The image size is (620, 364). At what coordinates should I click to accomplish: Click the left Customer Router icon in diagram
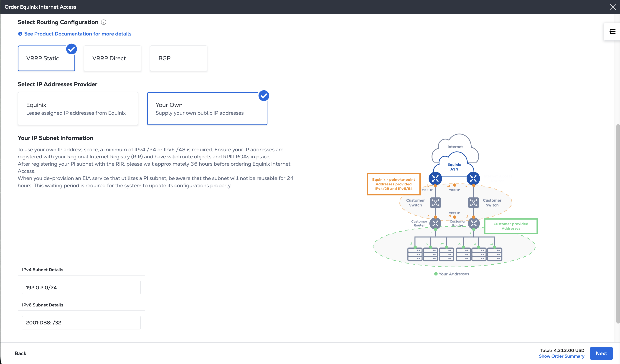point(435,223)
